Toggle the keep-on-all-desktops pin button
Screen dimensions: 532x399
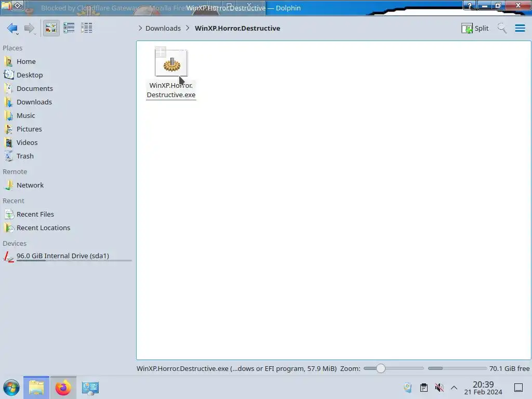coord(18,5)
